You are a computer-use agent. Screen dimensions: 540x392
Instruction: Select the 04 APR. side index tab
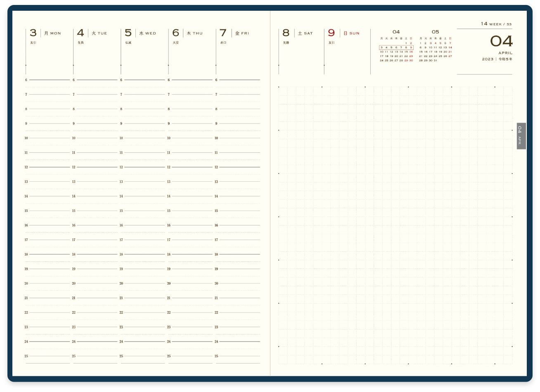[x=521, y=136]
